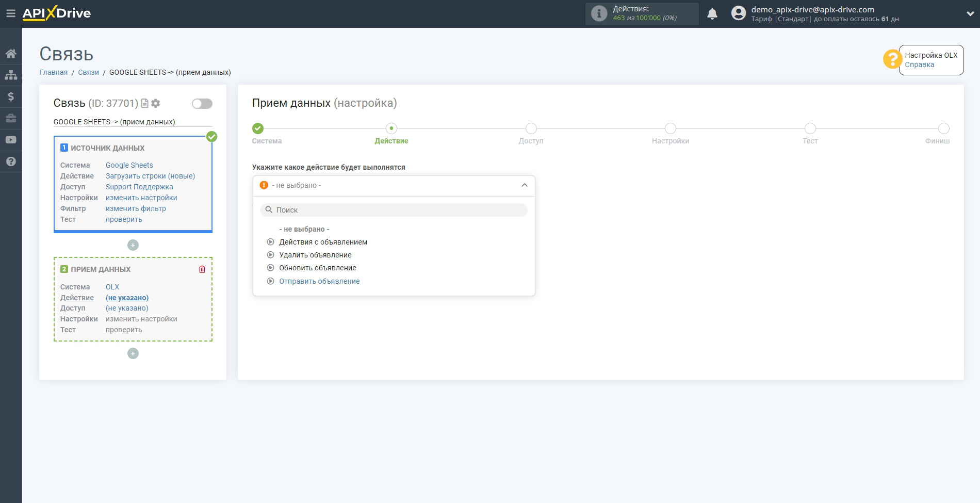Screen dimensions: 980x503
Task: Click the Финиш step marker
Action: (944, 128)
